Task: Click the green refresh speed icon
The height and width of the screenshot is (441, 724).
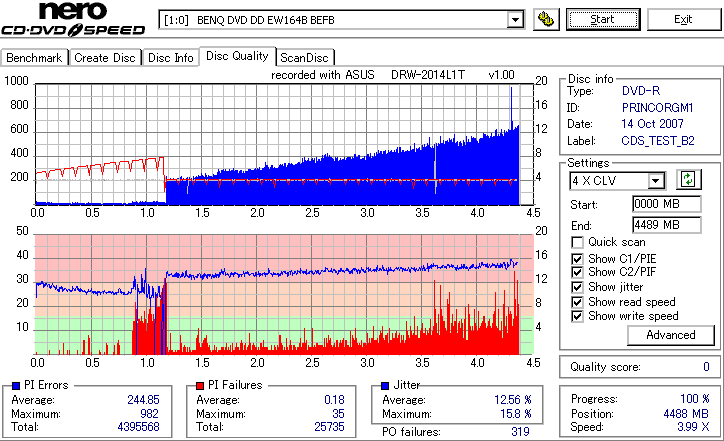Action: point(688,180)
